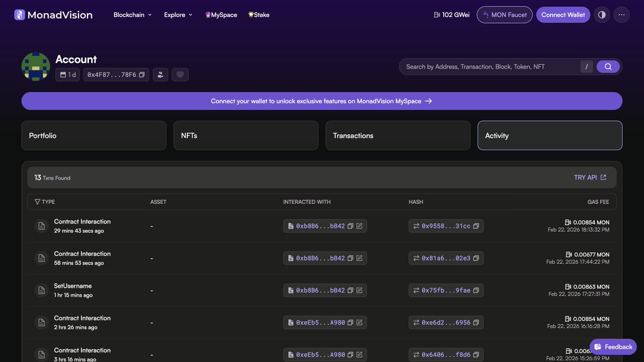644x362 pixels.
Task: Click the edit-tag icon in the 0x9558 row
Action: point(360,226)
